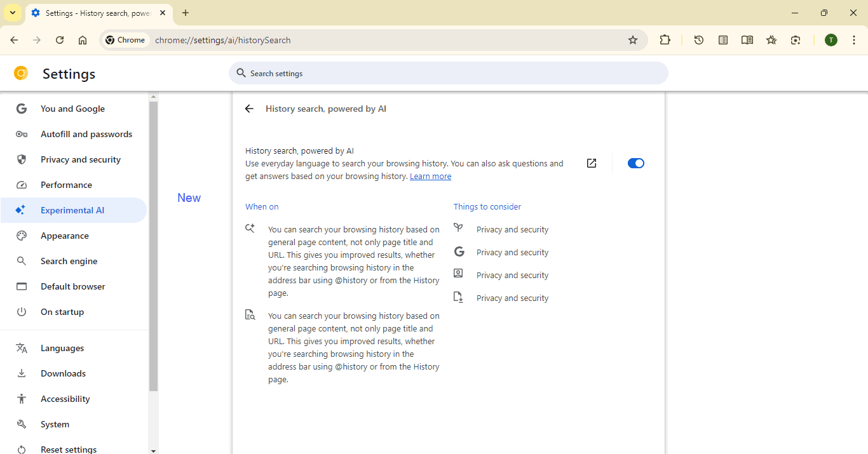Open the tab search dropdown arrow
Screen dimensions: 868x454
13,13
